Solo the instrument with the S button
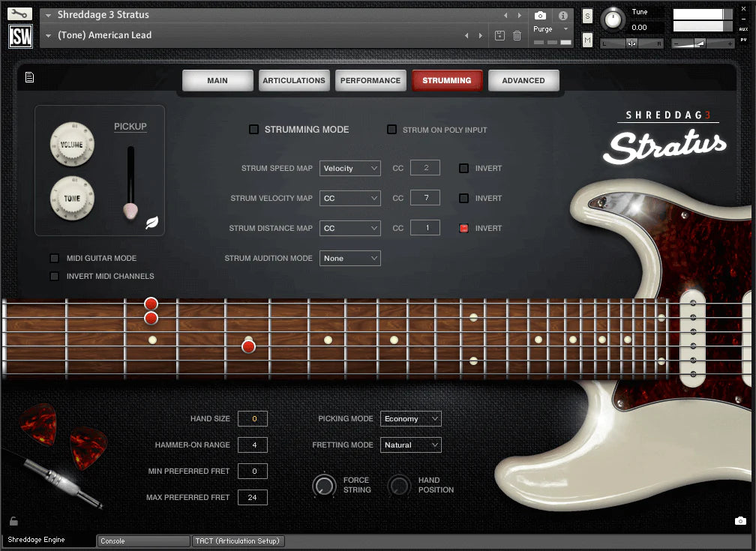This screenshot has height=551, width=756. (587, 15)
